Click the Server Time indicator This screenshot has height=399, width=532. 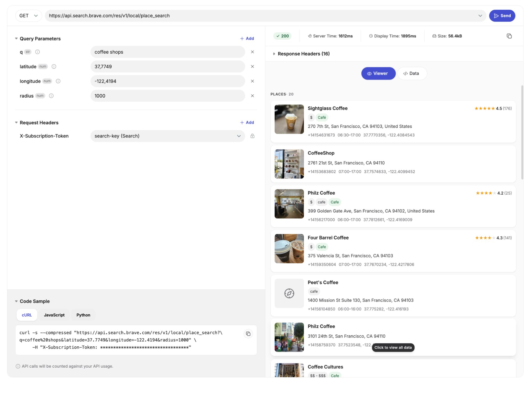330,36
